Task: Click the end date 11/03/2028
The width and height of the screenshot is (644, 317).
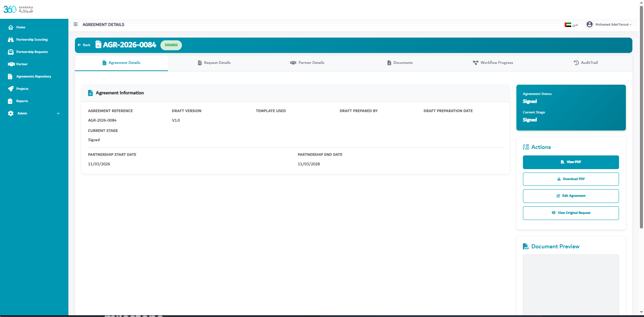Action: (309, 164)
